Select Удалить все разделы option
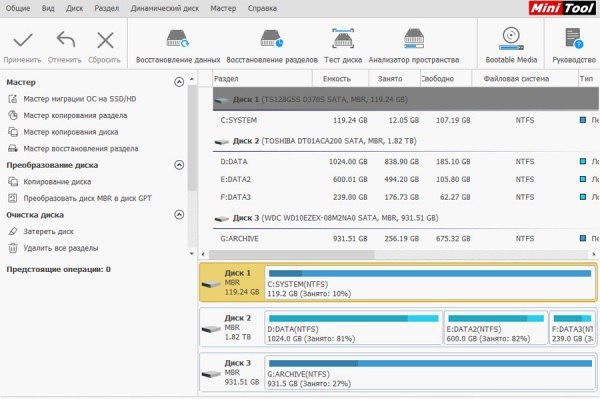 click(60, 248)
